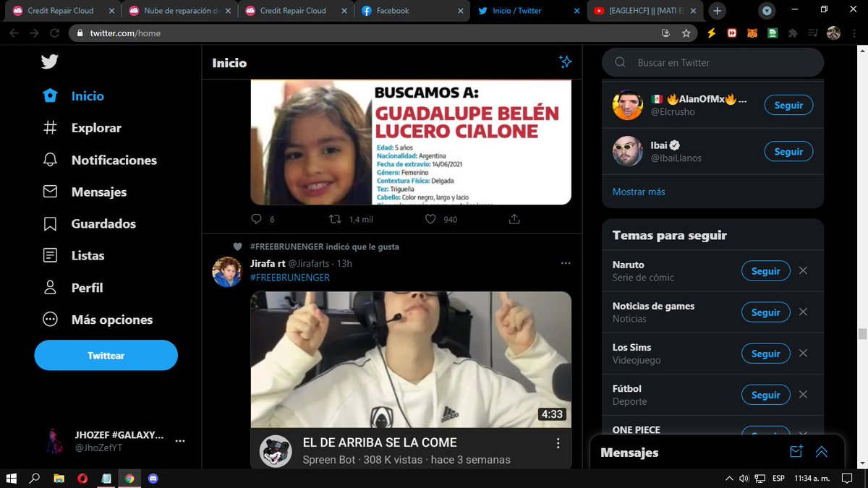Open Guardados bookmarks in sidebar
This screenshot has width=868, height=488.
(x=88, y=223)
